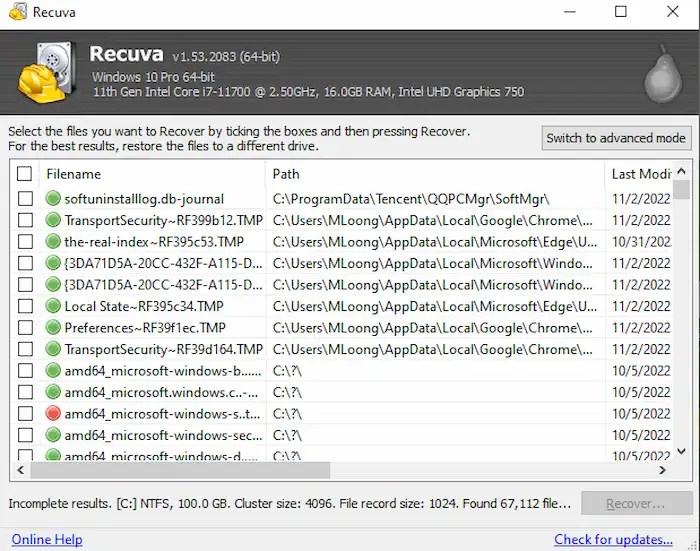The width and height of the screenshot is (700, 551).
Task: Click green status dot for the-real-index~RF395c53.TMP
Action: pyautogui.click(x=53, y=241)
